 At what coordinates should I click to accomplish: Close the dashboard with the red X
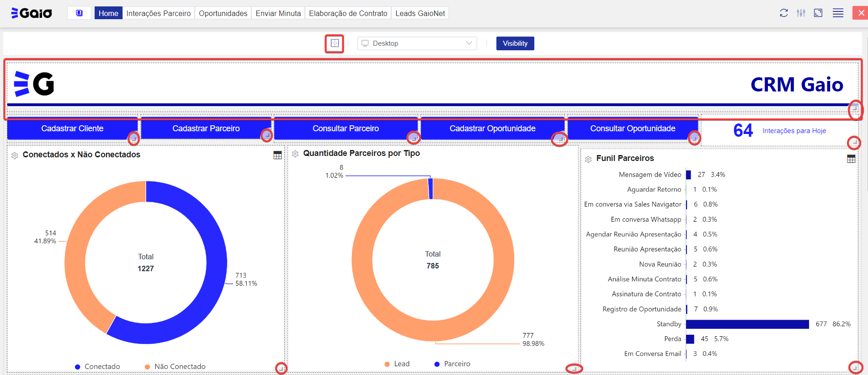point(860,13)
